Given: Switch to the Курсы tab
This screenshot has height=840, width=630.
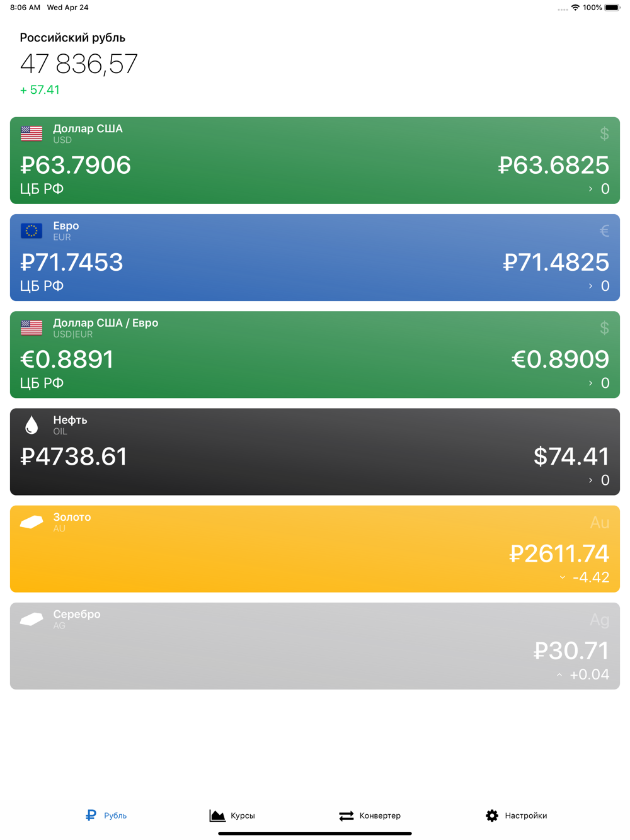Looking at the screenshot, I should [x=232, y=815].
